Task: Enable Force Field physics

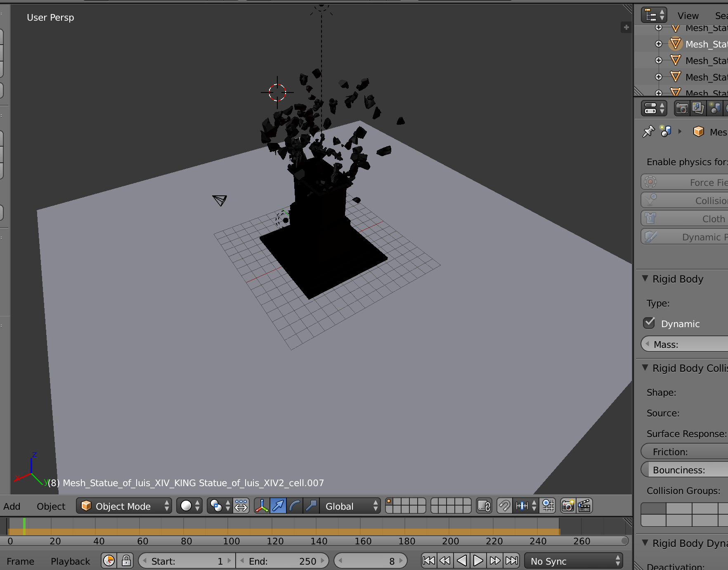Action: (x=685, y=182)
